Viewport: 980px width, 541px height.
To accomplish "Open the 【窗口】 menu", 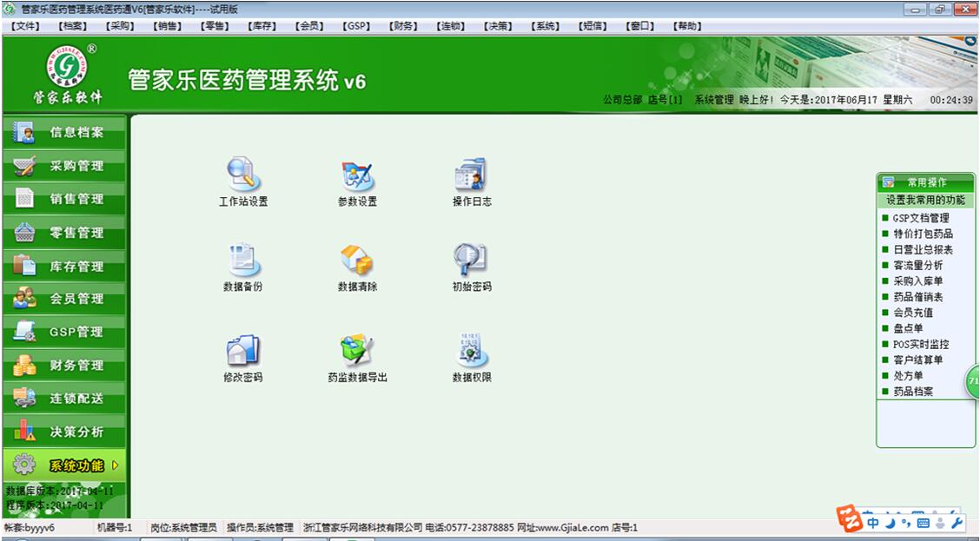I will [x=640, y=26].
